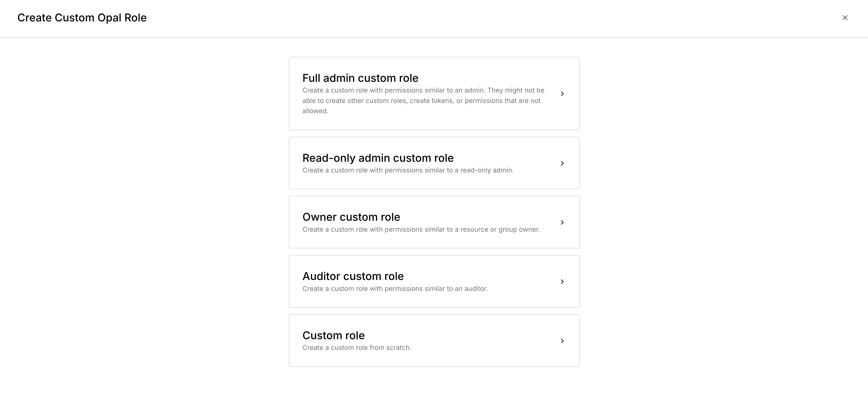The width and height of the screenshot is (868, 397).
Task: Click the Full admin role description text
Action: coord(423,101)
